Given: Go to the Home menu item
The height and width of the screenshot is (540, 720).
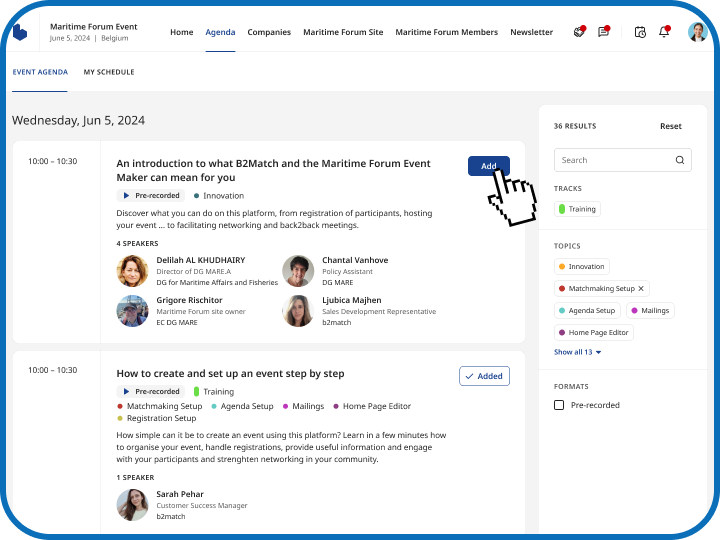Looking at the screenshot, I should pos(181,32).
